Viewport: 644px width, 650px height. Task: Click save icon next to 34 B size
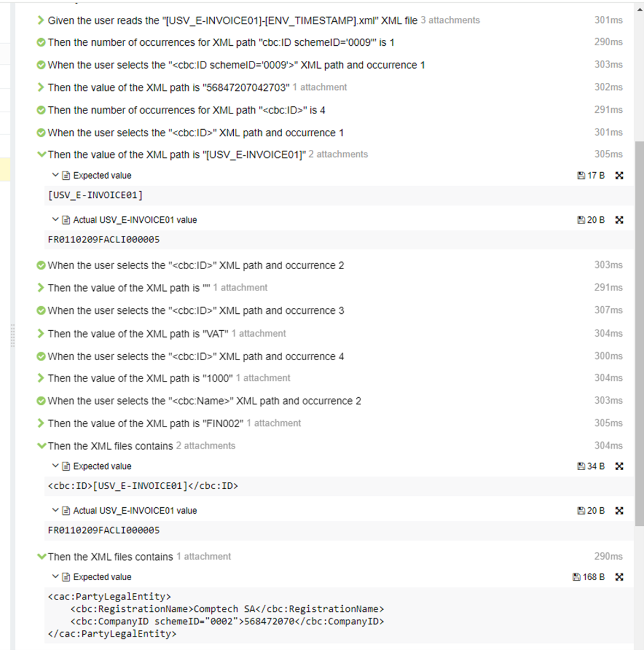point(581,466)
